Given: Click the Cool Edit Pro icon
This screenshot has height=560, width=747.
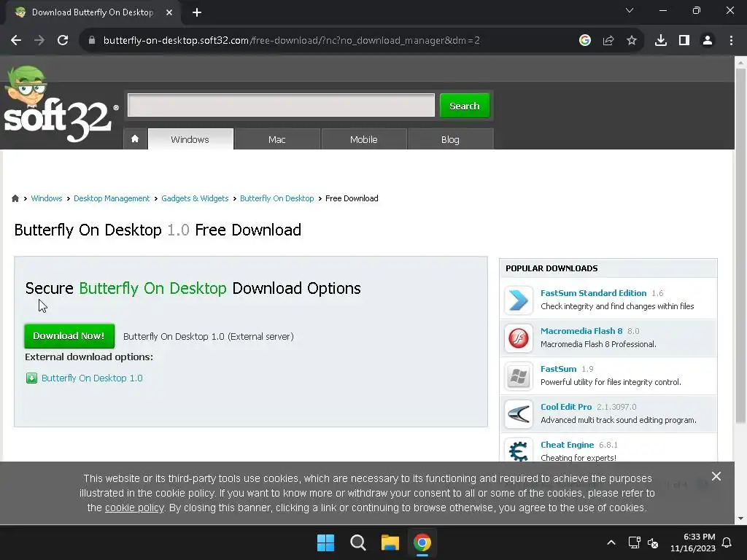Looking at the screenshot, I should pyautogui.click(x=519, y=414).
